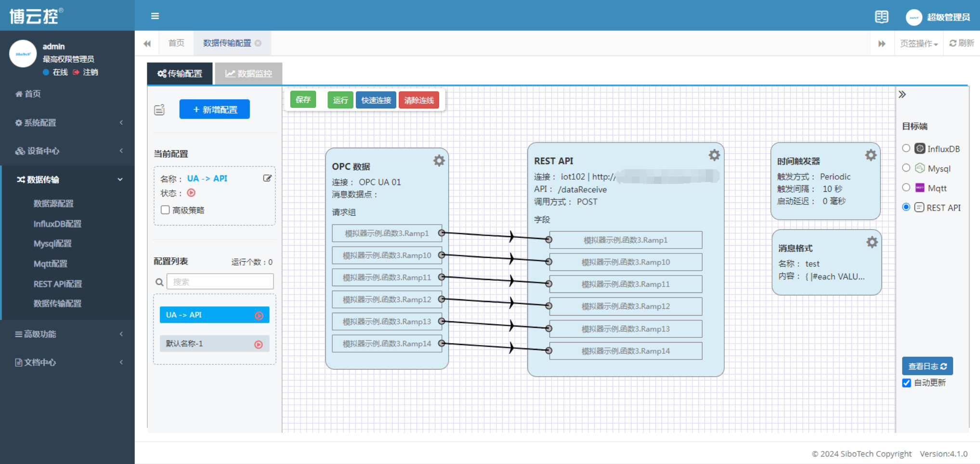980x464 pixels.
Task: Enable the 高级策略 checkbox
Action: click(x=165, y=210)
